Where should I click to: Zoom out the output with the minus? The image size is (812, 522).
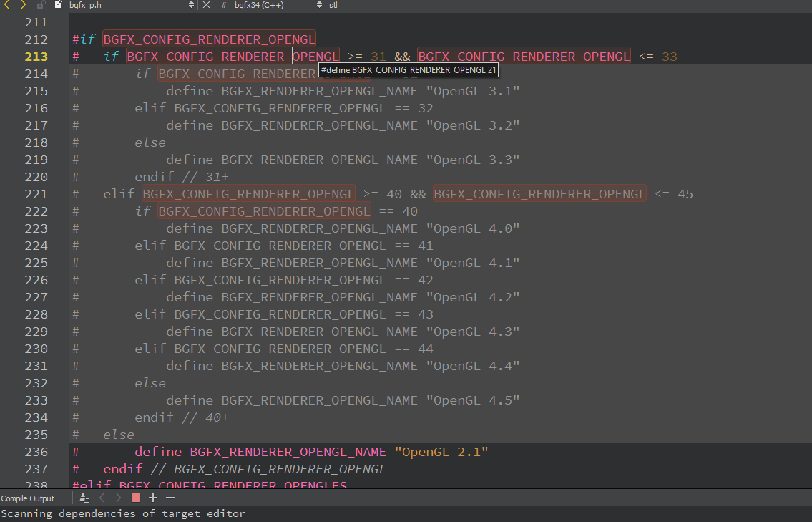tap(170, 497)
